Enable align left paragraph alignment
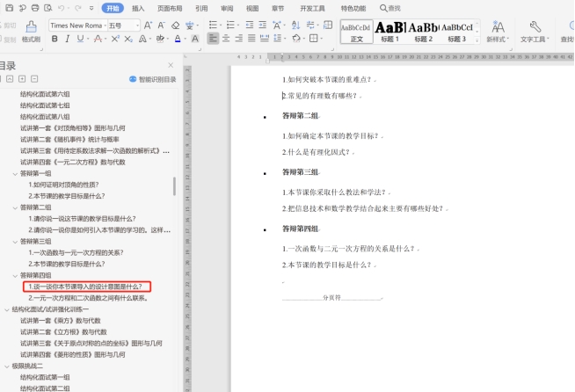 coord(213,40)
